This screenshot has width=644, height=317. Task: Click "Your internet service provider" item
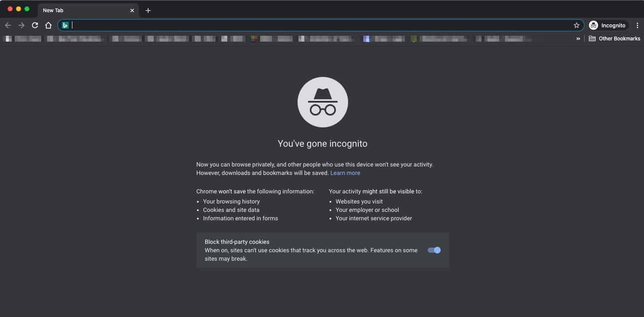click(x=374, y=218)
